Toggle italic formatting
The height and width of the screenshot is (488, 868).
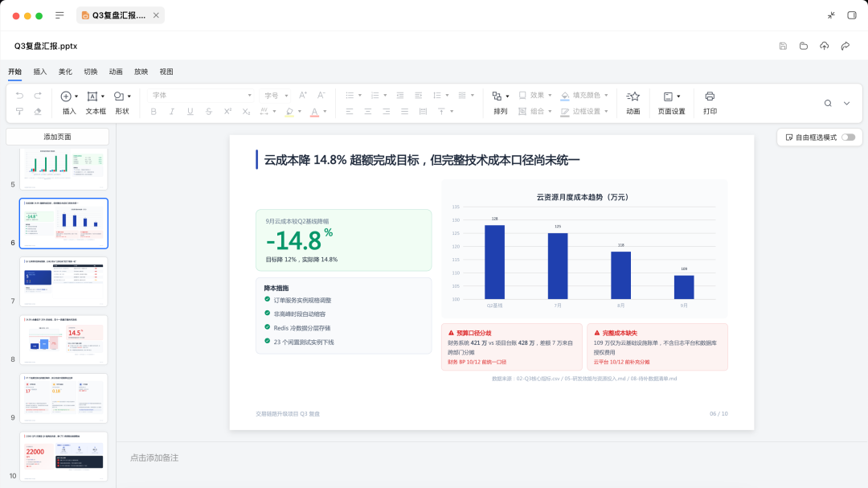tap(172, 111)
